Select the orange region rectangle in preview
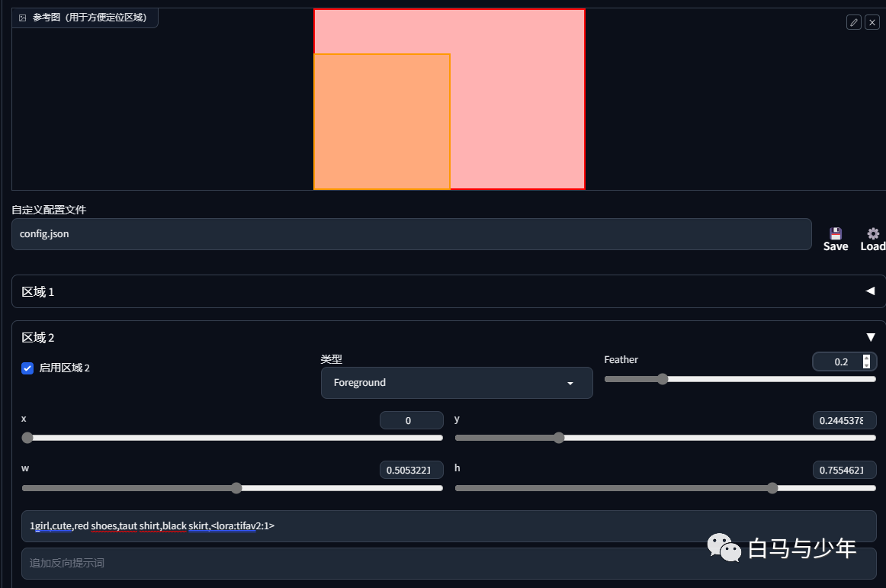 (x=382, y=121)
